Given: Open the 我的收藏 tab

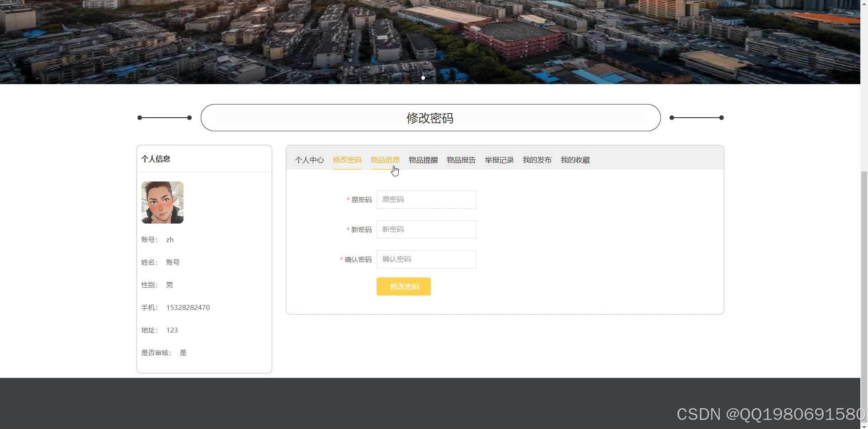Looking at the screenshot, I should click(575, 159).
